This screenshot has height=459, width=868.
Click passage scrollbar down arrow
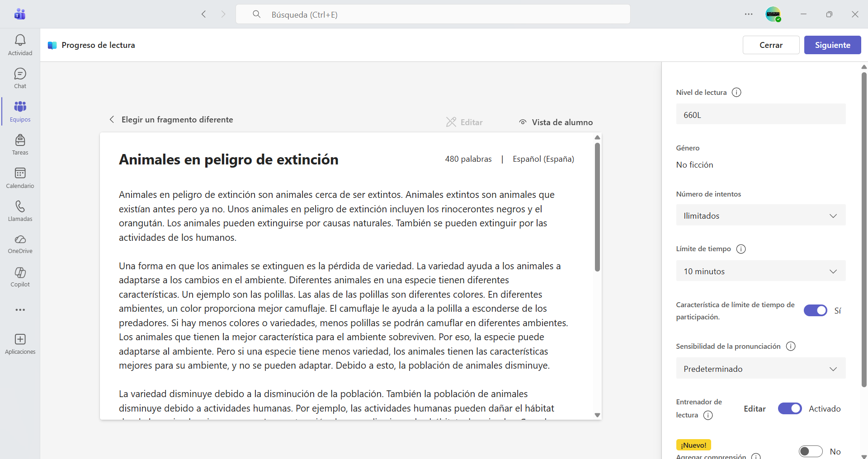coord(597,415)
